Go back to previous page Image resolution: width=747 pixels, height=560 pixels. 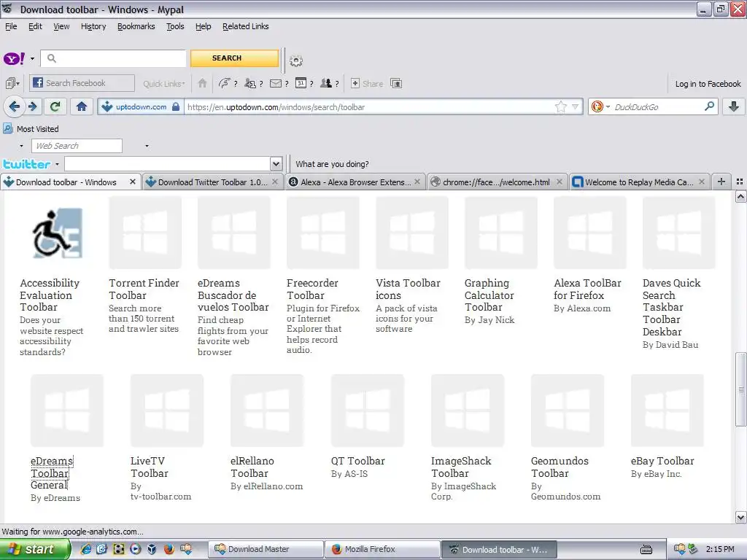14,106
